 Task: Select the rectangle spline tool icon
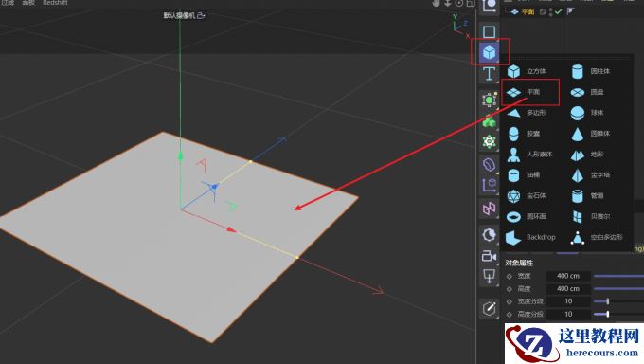pos(490,31)
